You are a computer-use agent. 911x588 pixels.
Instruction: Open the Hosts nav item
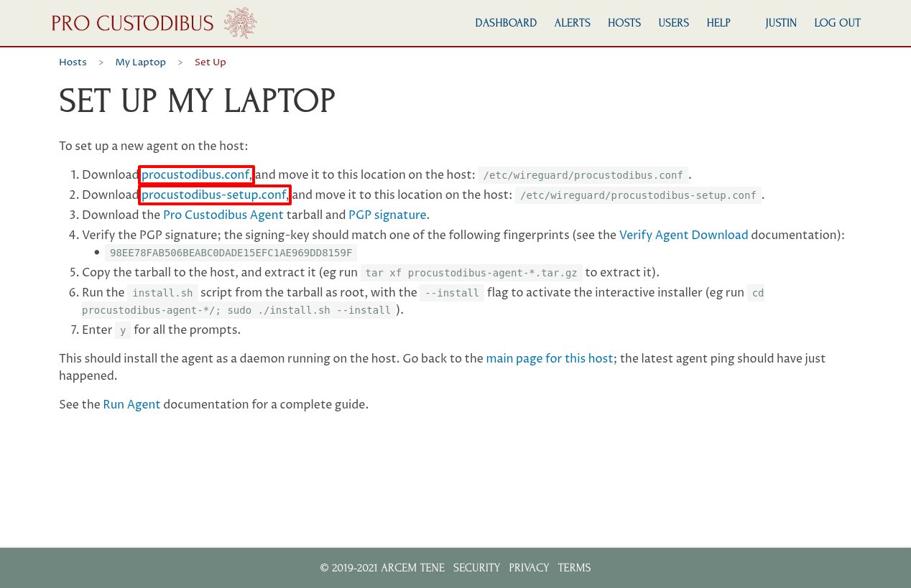click(624, 23)
